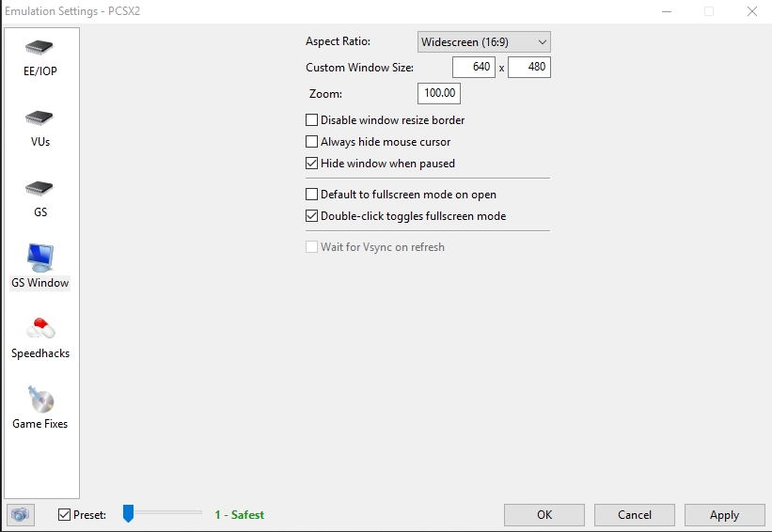The image size is (772, 532).
Task: Close the Emulation Settings window
Action: point(752,11)
